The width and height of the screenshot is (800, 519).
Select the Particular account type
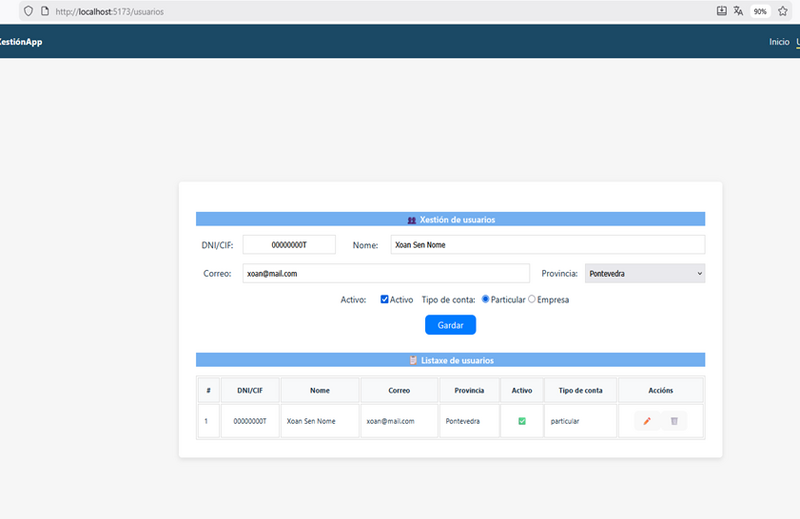pos(485,299)
